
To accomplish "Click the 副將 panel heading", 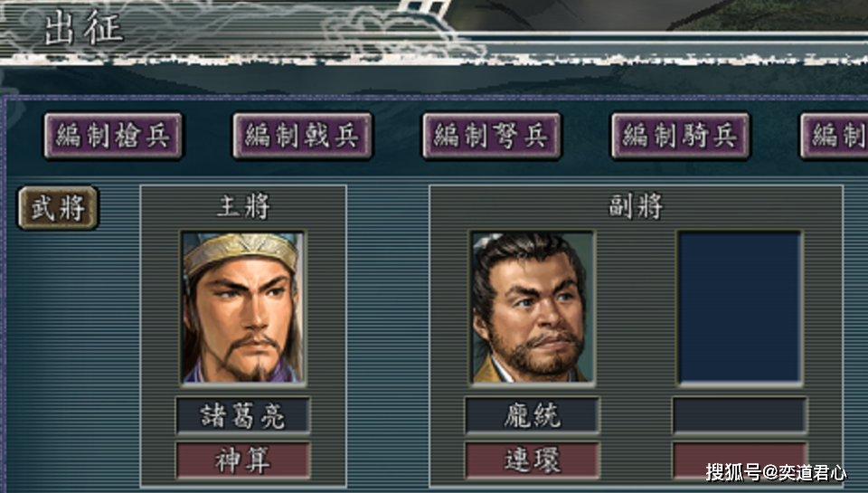I will (636, 206).
